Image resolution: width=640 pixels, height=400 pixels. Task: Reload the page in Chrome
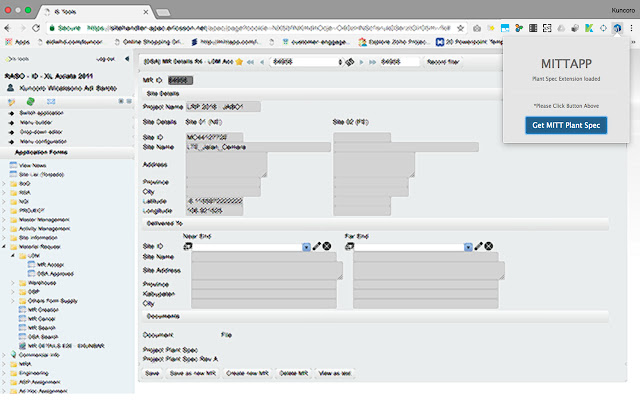pos(36,28)
